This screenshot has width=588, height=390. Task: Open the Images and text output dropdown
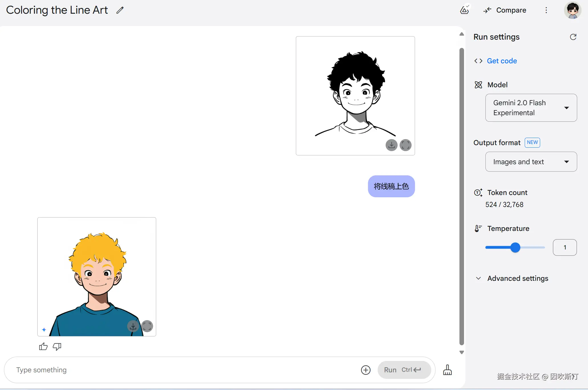tap(531, 162)
